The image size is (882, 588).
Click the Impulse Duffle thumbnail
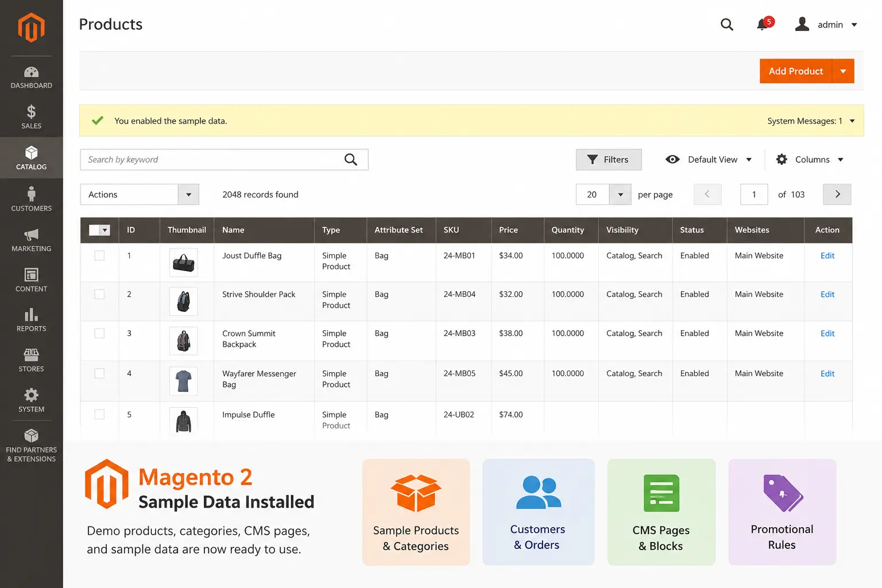pos(183,421)
